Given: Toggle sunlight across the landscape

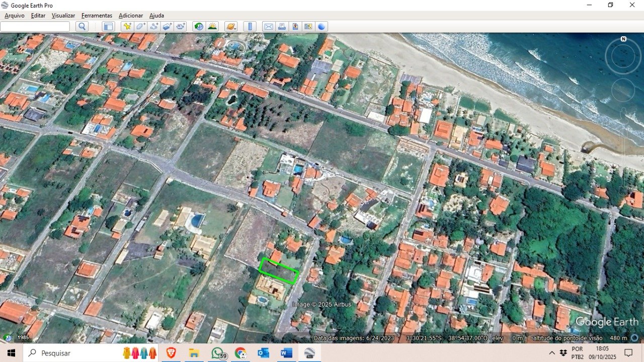Looking at the screenshot, I should [212, 27].
